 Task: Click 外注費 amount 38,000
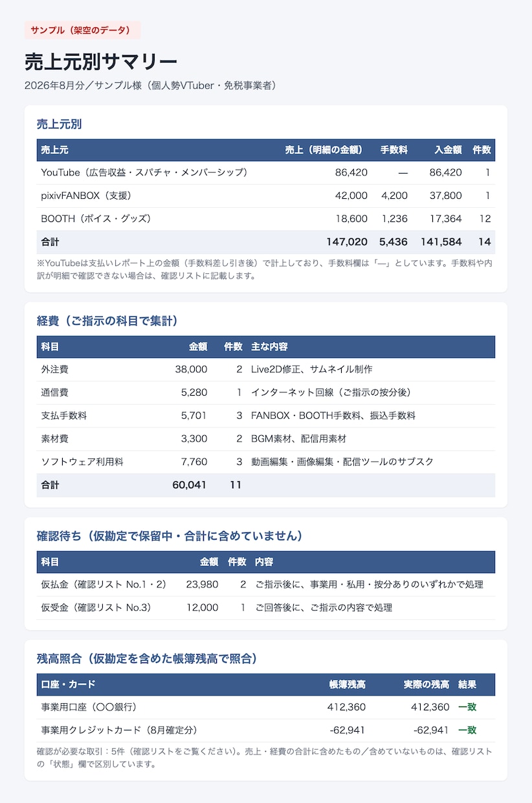pos(191,369)
